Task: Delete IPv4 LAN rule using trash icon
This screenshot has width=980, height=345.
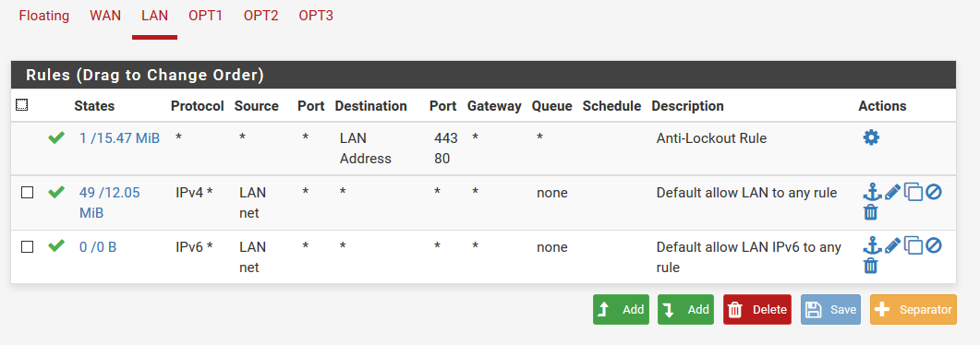Action: tap(871, 212)
